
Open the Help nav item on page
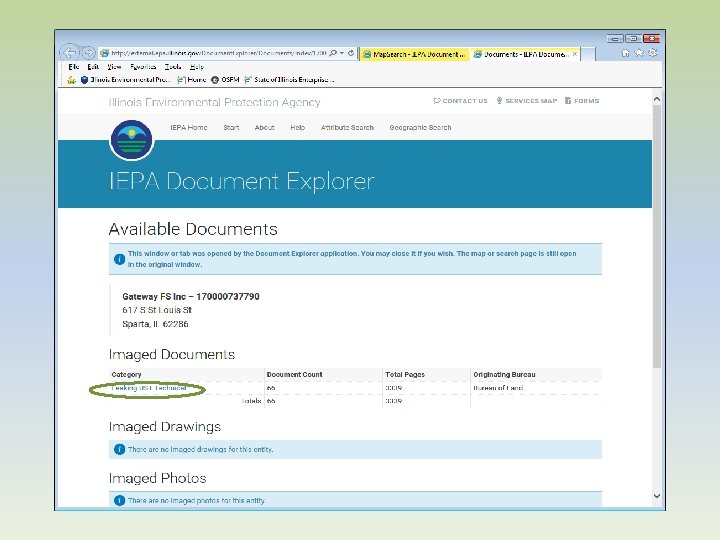[298, 128]
